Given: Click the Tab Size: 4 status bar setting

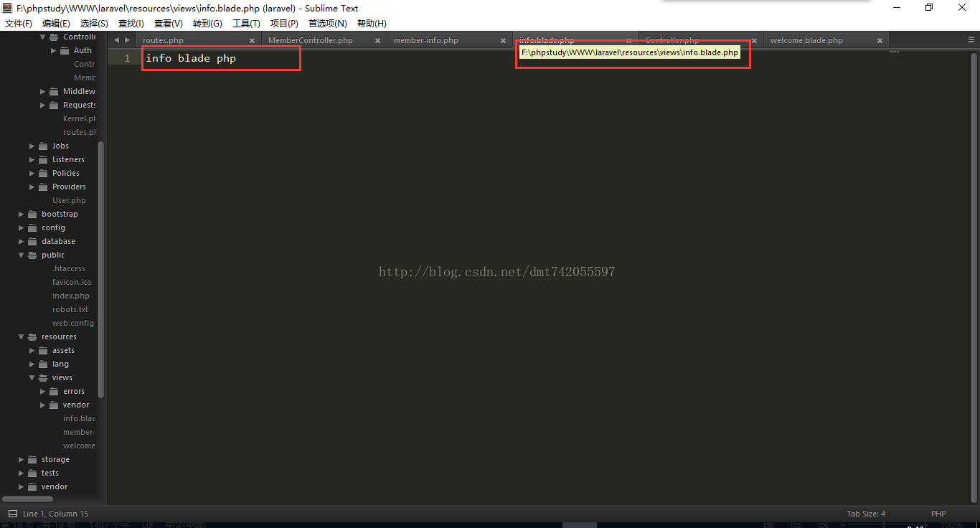Looking at the screenshot, I should point(866,514).
